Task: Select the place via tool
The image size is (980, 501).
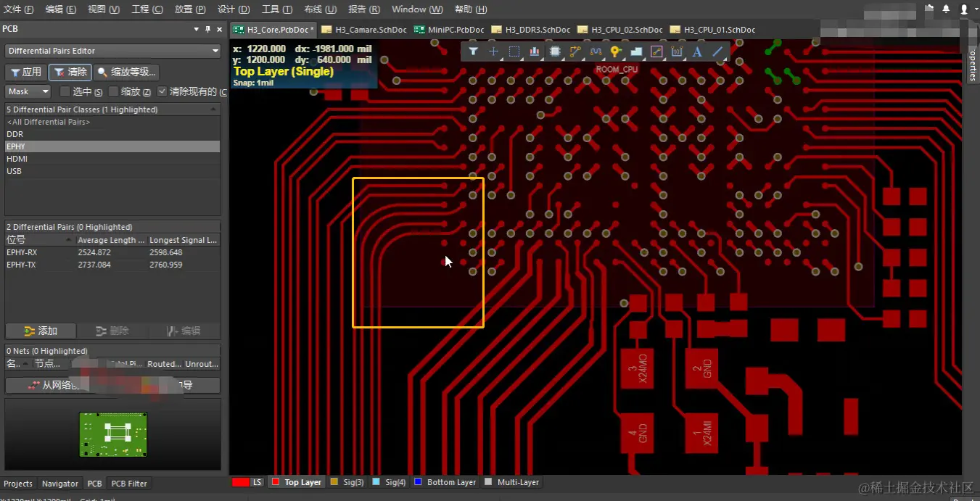Action: [x=616, y=51]
